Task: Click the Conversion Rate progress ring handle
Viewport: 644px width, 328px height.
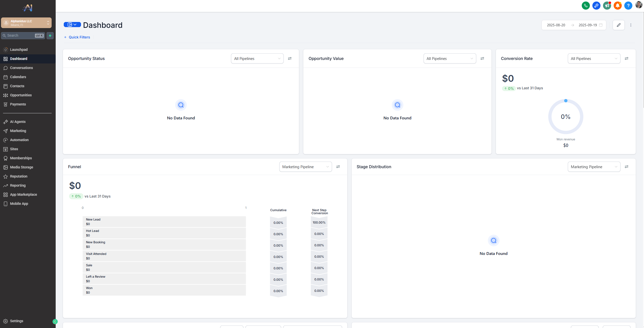Action: 566,101
